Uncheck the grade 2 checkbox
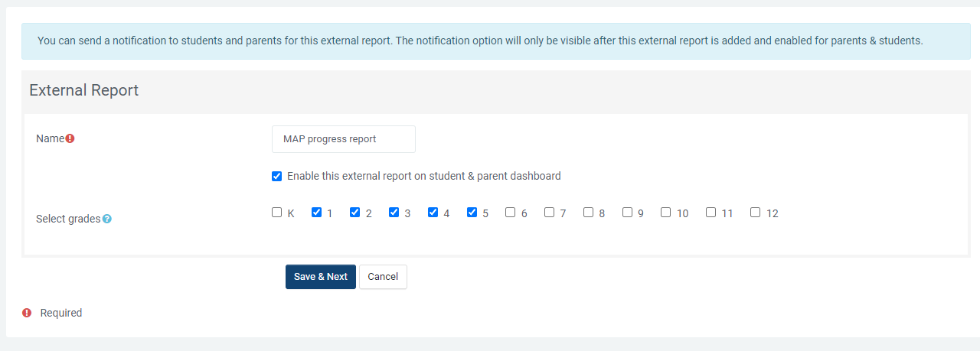This screenshot has width=980, height=351. [355, 213]
